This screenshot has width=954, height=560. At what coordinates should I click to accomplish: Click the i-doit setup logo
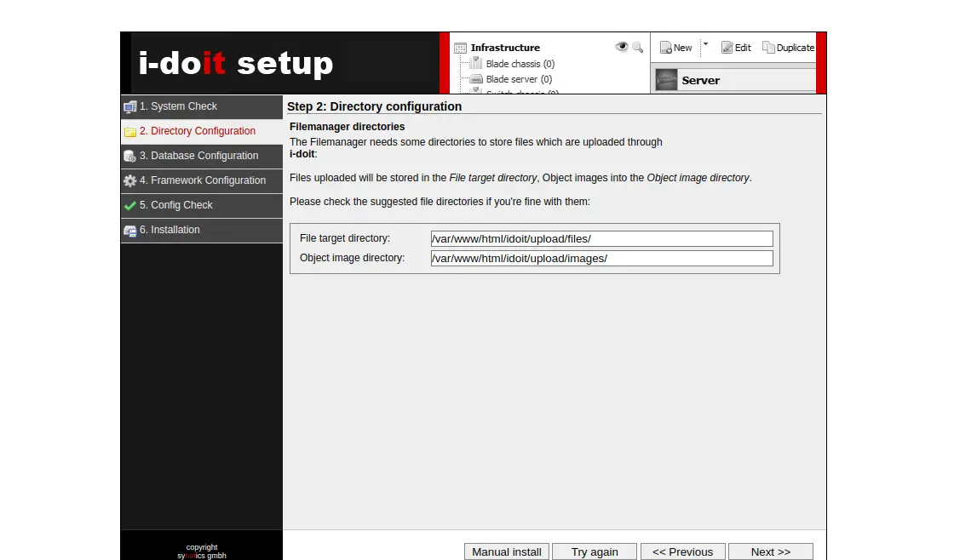click(236, 63)
